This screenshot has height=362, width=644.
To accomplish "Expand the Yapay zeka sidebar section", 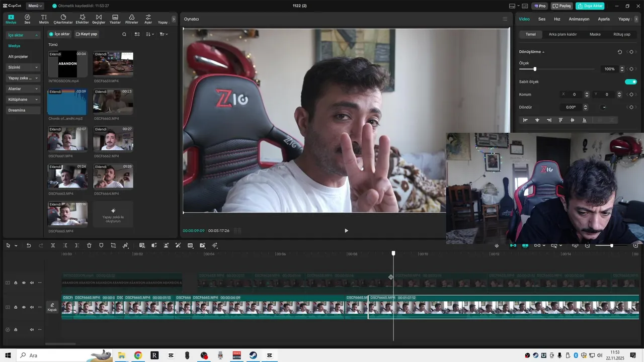I will click(x=23, y=78).
